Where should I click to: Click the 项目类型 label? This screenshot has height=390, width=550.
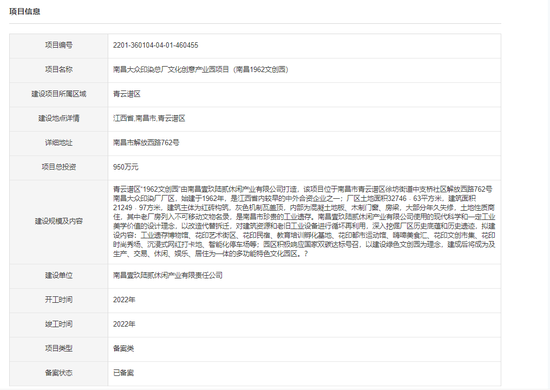coord(59,348)
